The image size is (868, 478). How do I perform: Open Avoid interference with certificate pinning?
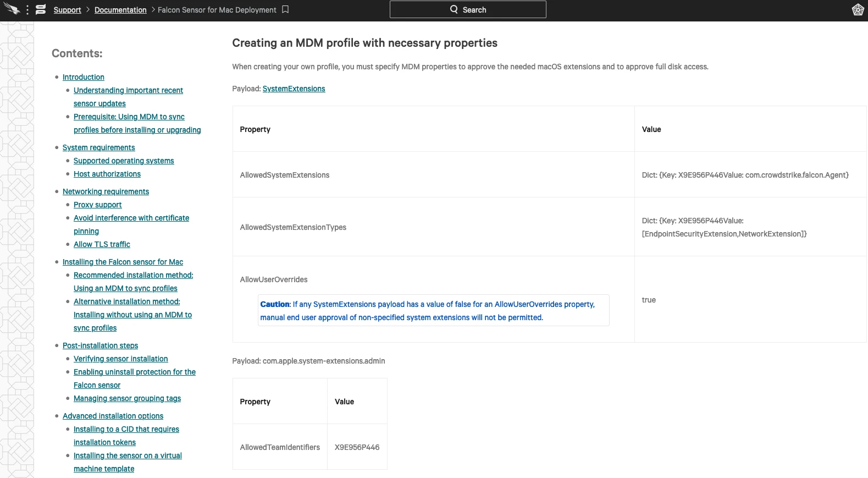(131, 224)
